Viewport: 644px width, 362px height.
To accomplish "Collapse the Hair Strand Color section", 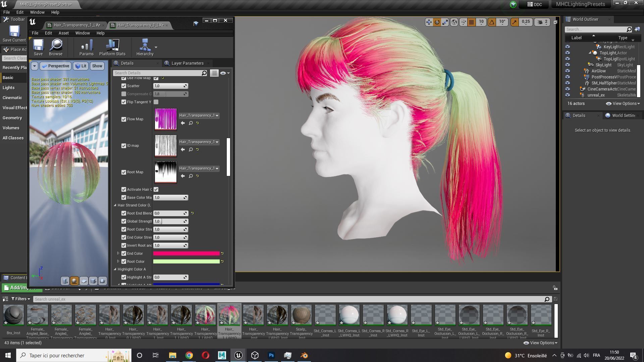I will point(115,205).
